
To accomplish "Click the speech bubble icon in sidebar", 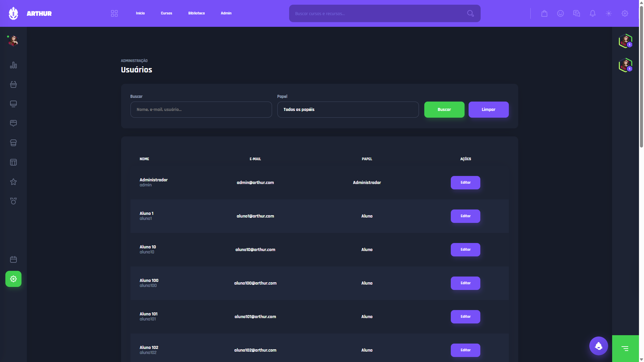I will pyautogui.click(x=13, y=123).
